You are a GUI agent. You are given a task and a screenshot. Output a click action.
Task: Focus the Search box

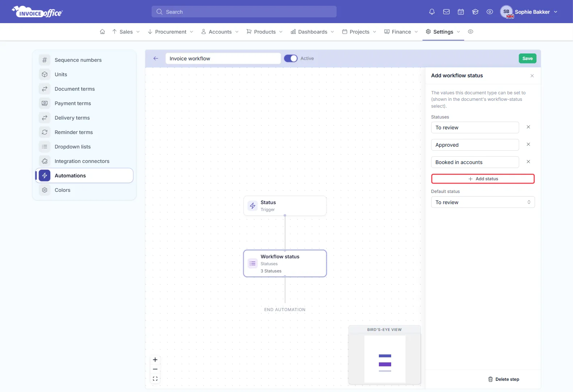pyautogui.click(x=244, y=12)
